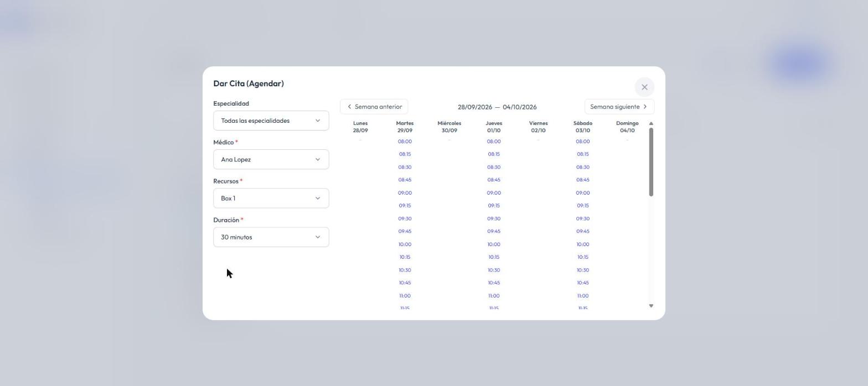This screenshot has width=868, height=386.
Task: Click the Miércoles 30/09 column header
Action: pos(449,127)
